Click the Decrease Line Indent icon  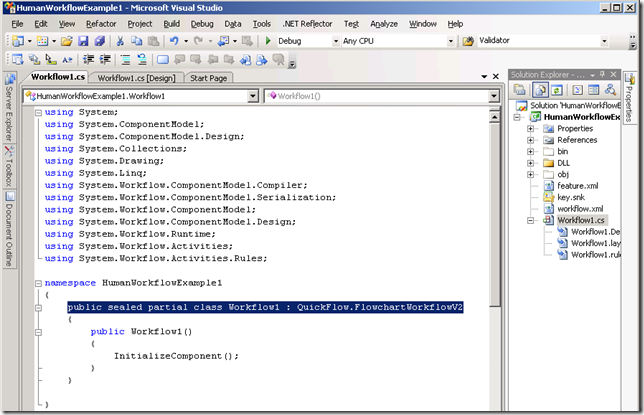coord(88,60)
